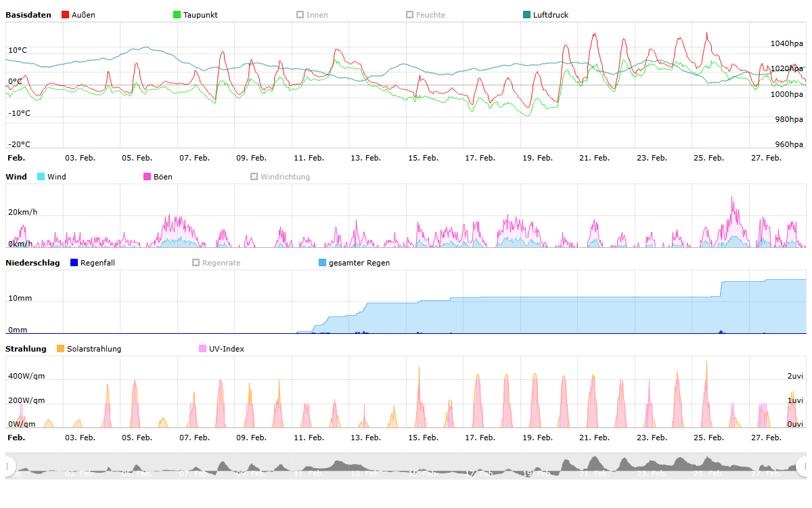Click the grey navigator overview chart
The height and width of the screenshot is (508, 812).
click(406, 466)
